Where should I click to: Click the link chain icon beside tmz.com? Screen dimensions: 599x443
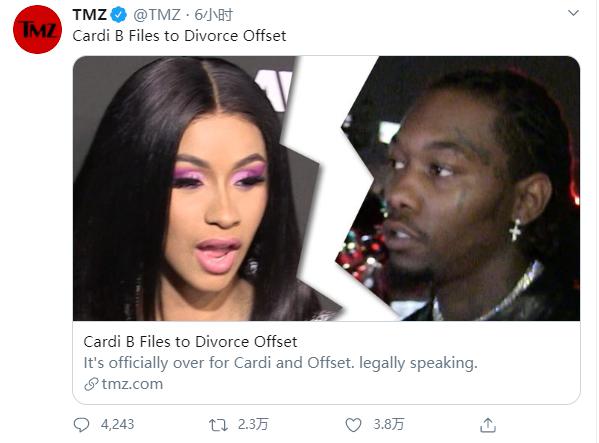[91, 384]
